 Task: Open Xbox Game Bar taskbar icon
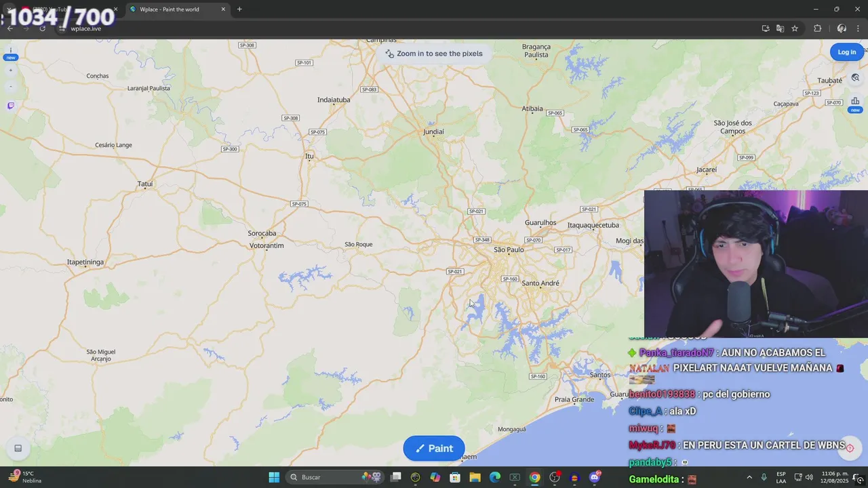point(515,477)
